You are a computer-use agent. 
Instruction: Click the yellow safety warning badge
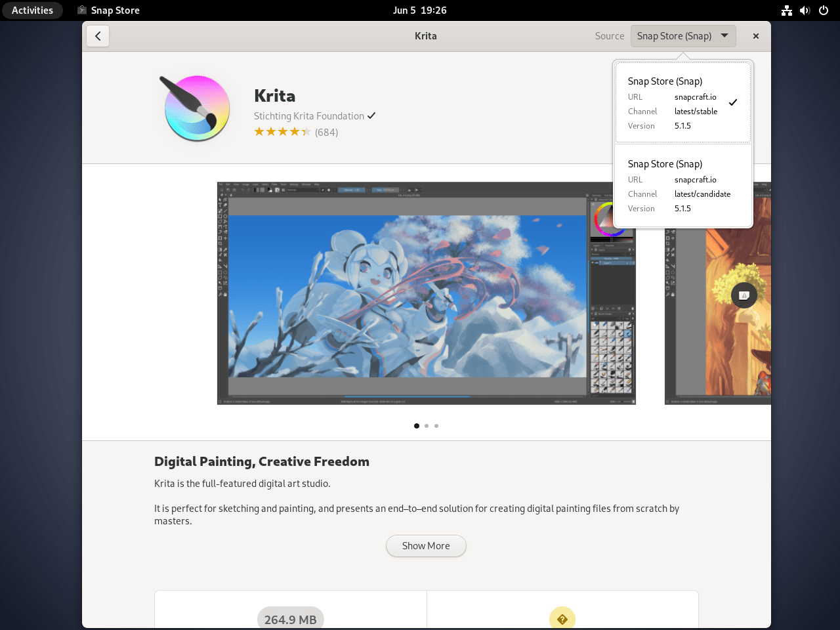point(562,619)
